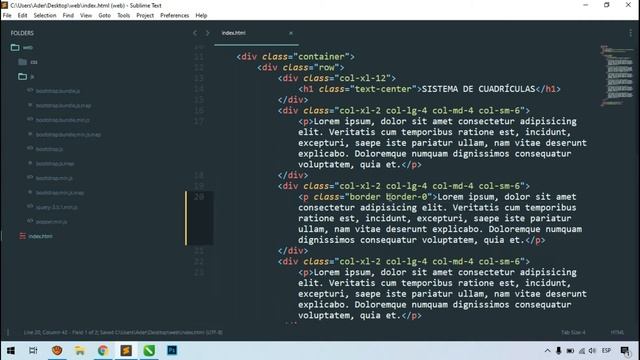Click the FOLDERS sidebar heading

point(22,33)
